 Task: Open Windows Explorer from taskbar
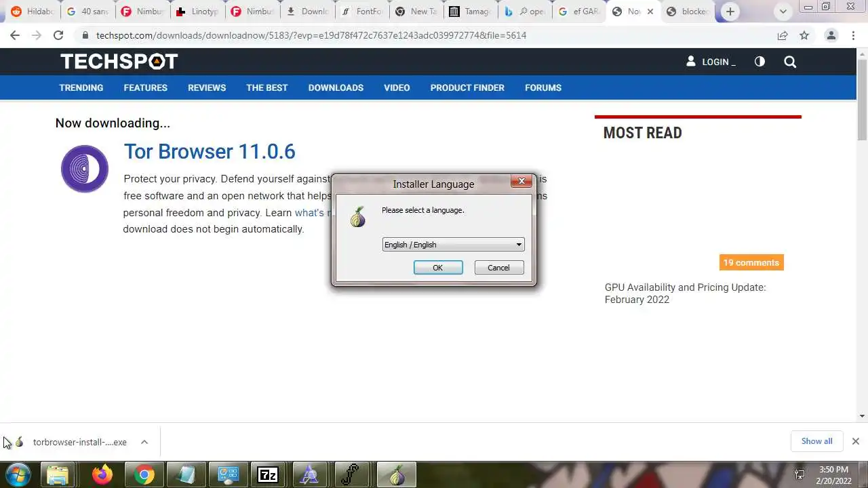(x=58, y=475)
